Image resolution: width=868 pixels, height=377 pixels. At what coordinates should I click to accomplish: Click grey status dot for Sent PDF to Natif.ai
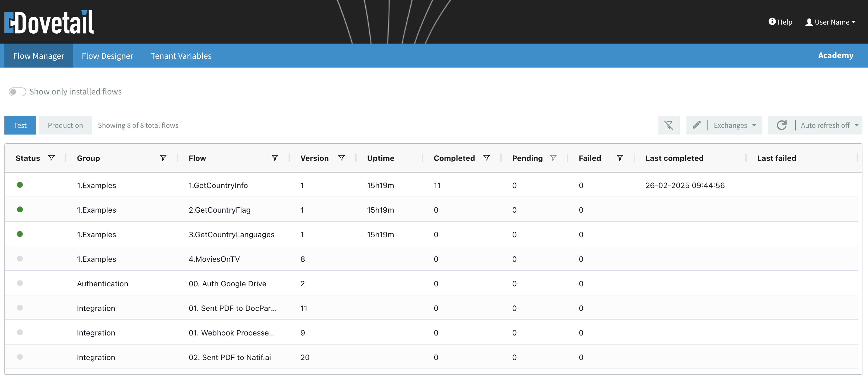point(20,357)
